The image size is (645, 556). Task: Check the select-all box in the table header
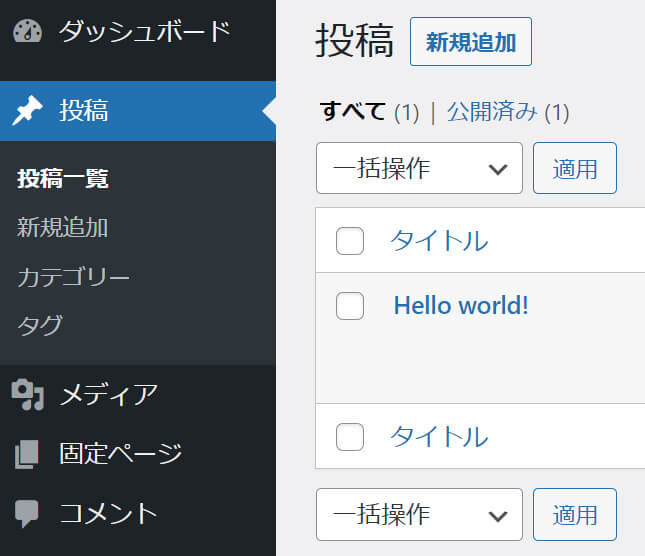coord(350,241)
